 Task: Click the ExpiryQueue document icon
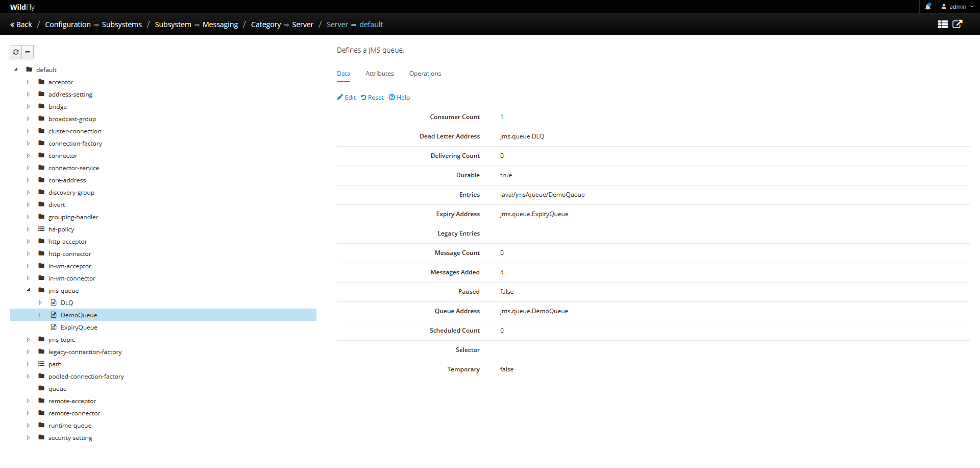tap(54, 327)
